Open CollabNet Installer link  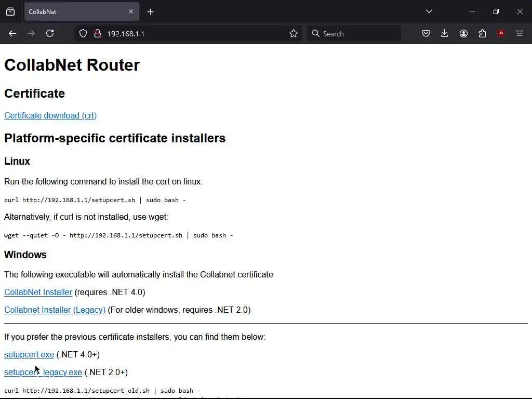(x=38, y=292)
